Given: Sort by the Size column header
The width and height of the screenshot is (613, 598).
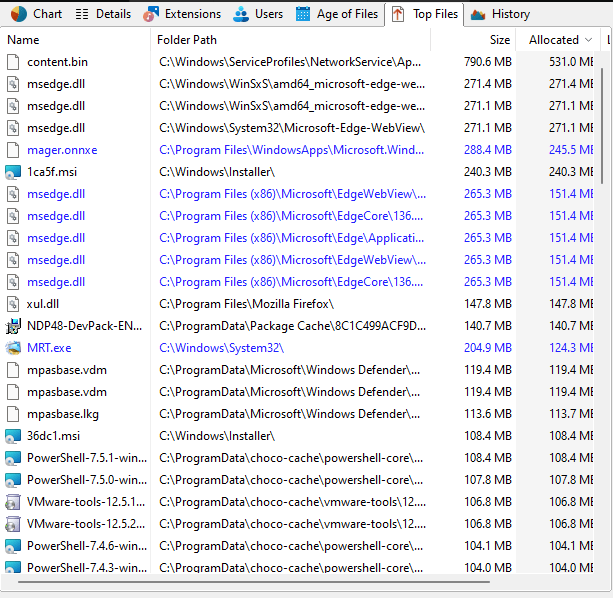Looking at the screenshot, I should tap(500, 40).
